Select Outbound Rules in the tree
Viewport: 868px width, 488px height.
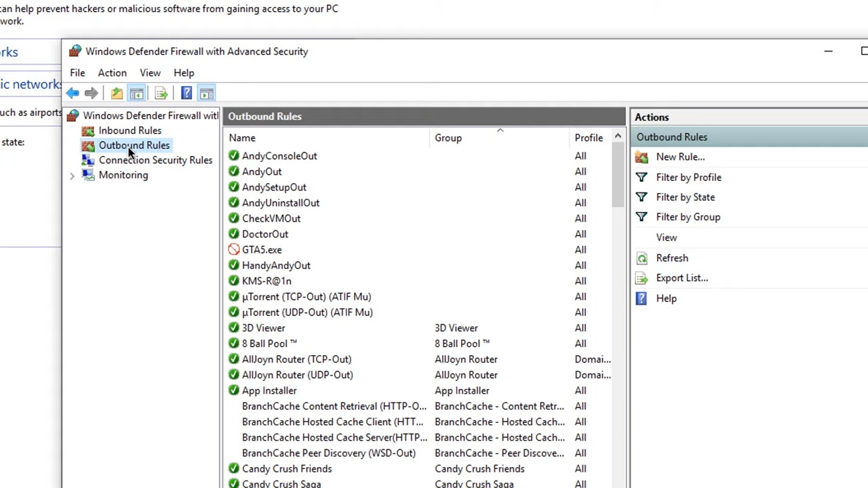click(x=134, y=146)
